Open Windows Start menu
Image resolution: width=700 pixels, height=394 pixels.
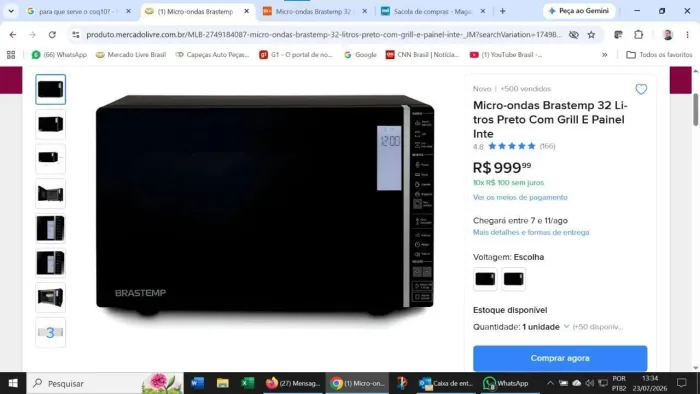click(13, 383)
